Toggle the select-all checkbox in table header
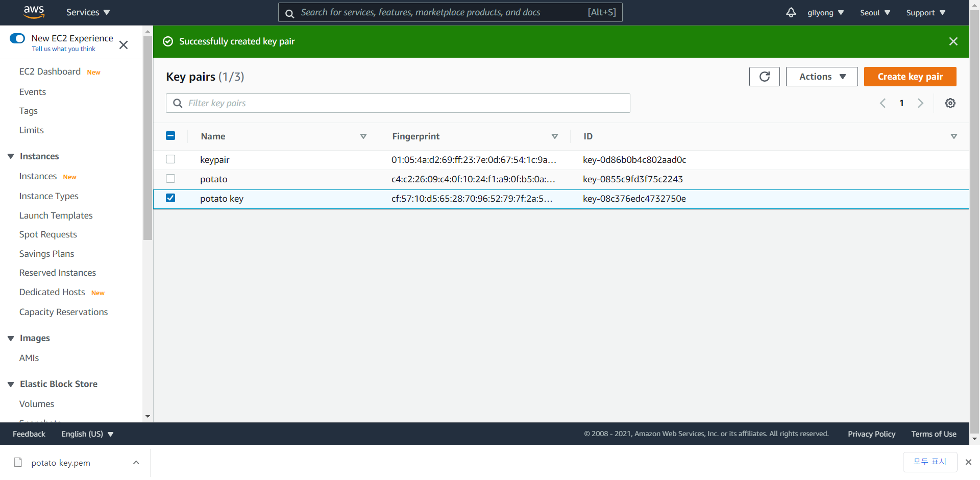Screen dimensions: 980x480 tap(170, 136)
